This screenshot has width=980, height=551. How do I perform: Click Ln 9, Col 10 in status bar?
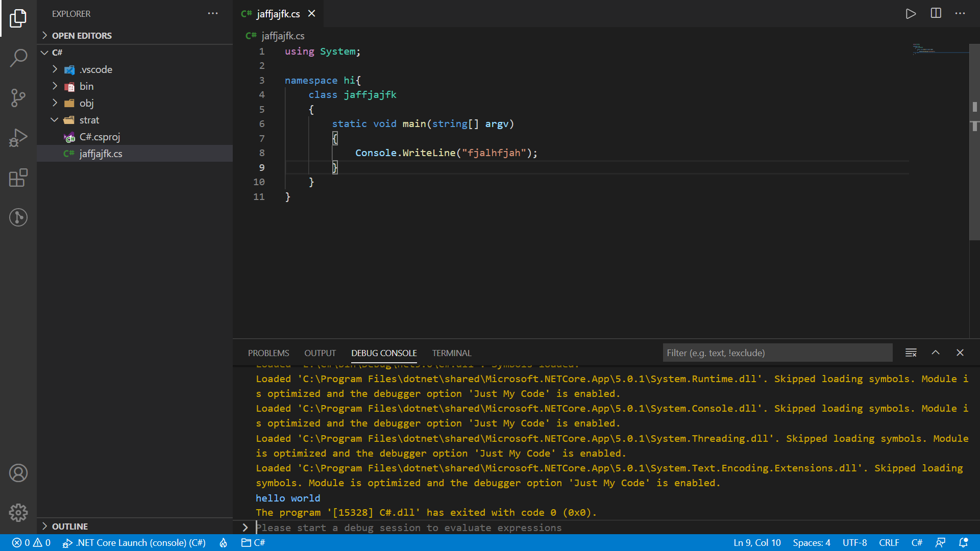(757, 543)
